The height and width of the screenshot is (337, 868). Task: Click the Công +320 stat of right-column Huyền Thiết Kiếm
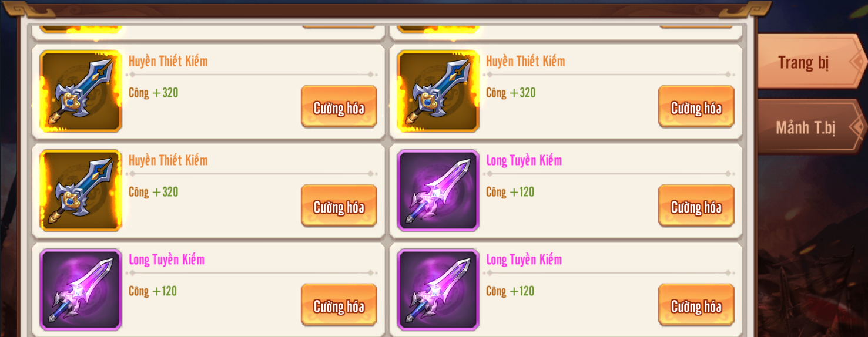click(x=511, y=93)
